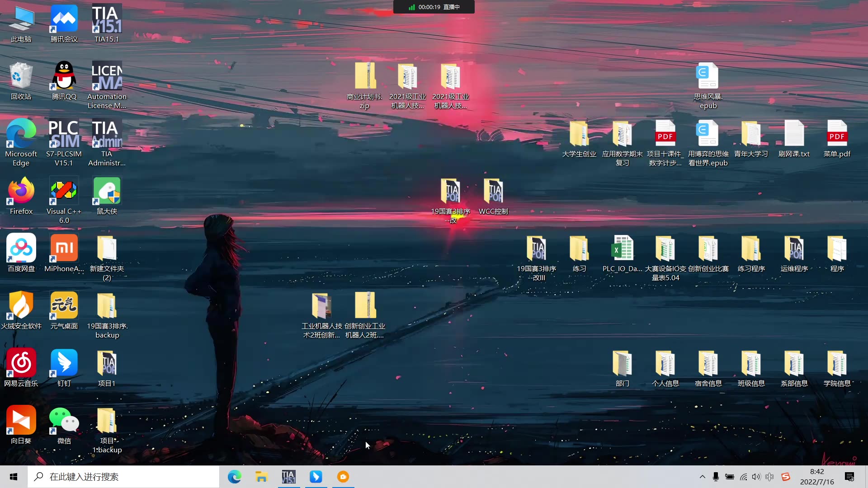Select the 项目1.backup folder
The height and width of the screenshot is (488, 868).
tap(107, 430)
